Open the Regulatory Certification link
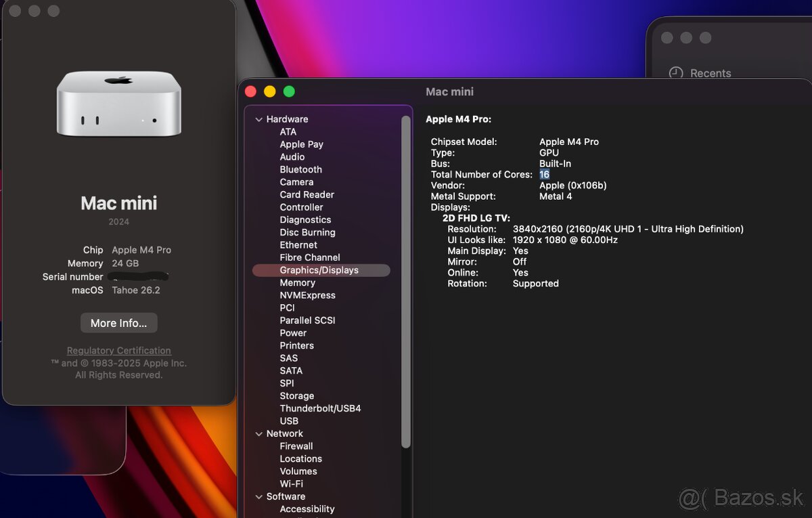 118,350
